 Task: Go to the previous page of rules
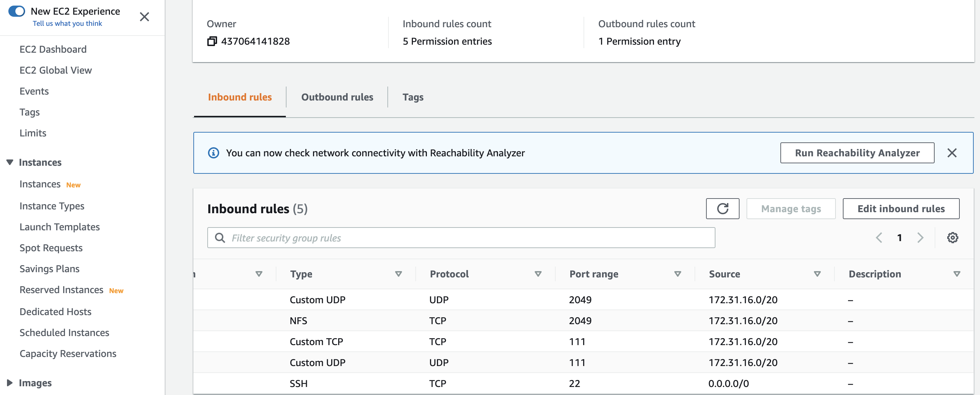tap(879, 238)
